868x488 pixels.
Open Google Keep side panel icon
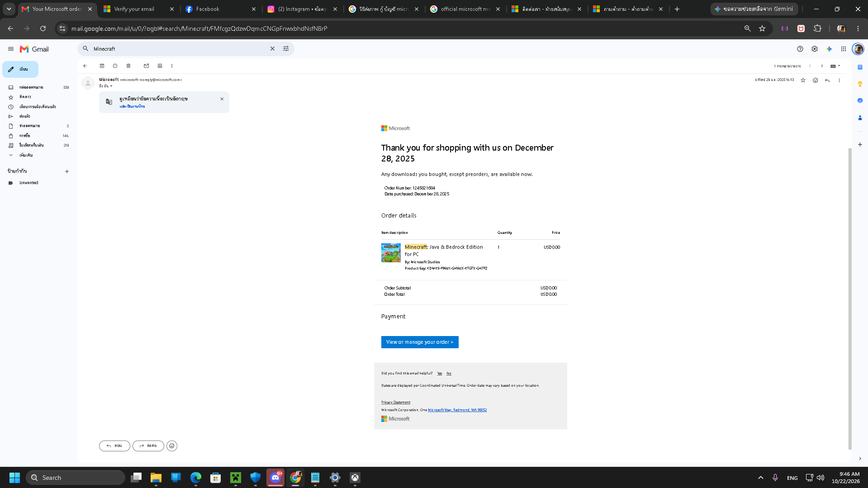pos(860,84)
